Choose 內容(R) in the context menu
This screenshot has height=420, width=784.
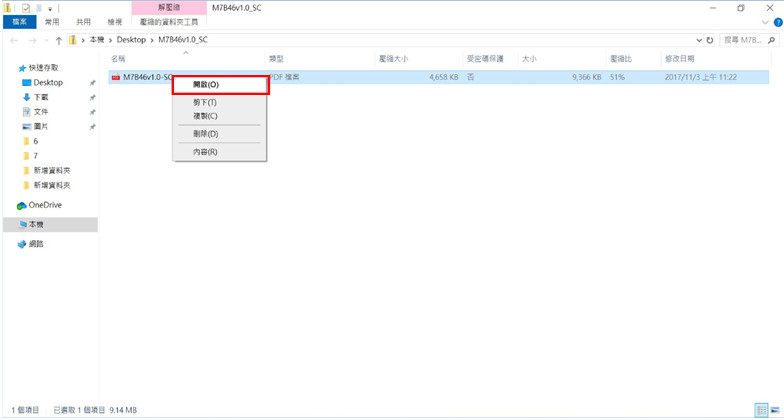coord(205,152)
